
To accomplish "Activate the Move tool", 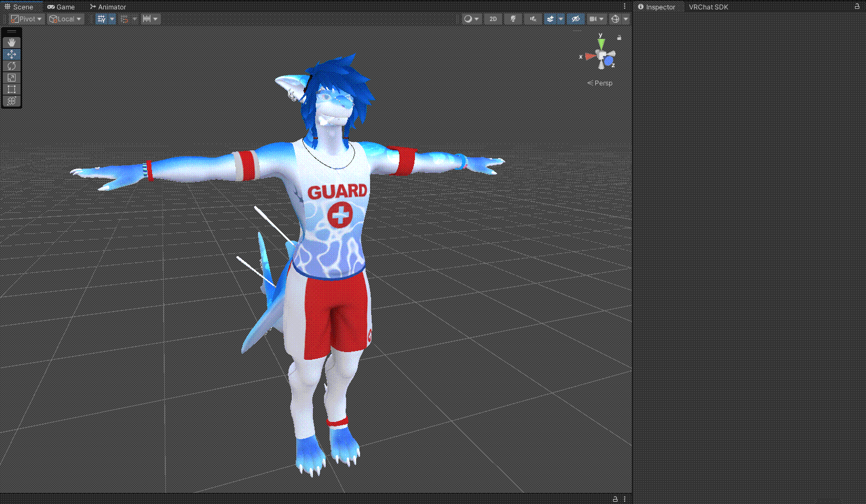I will pos(12,54).
